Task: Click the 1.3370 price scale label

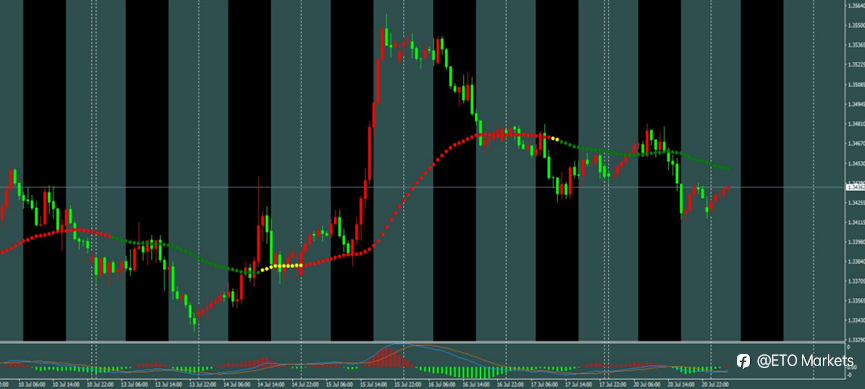Action: [856, 281]
